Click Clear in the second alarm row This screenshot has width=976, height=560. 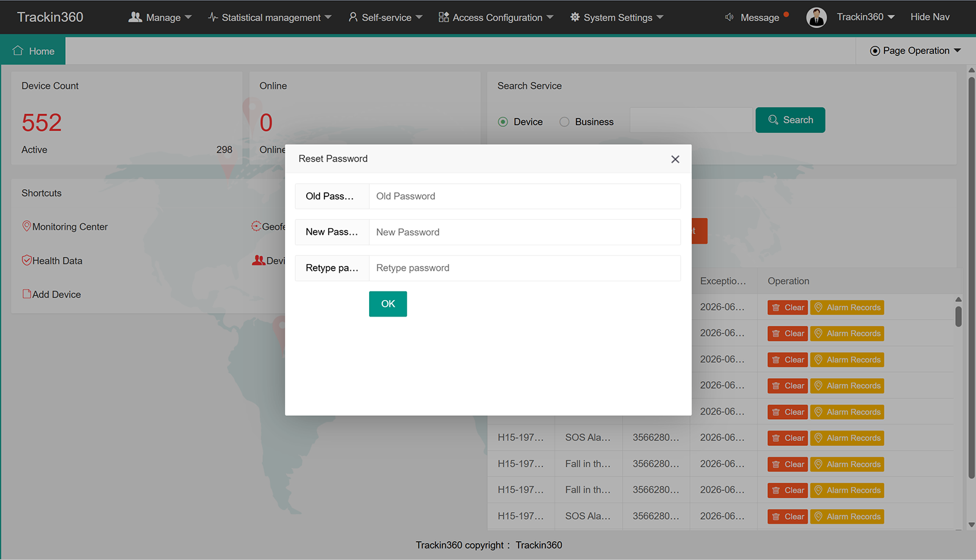tap(788, 334)
